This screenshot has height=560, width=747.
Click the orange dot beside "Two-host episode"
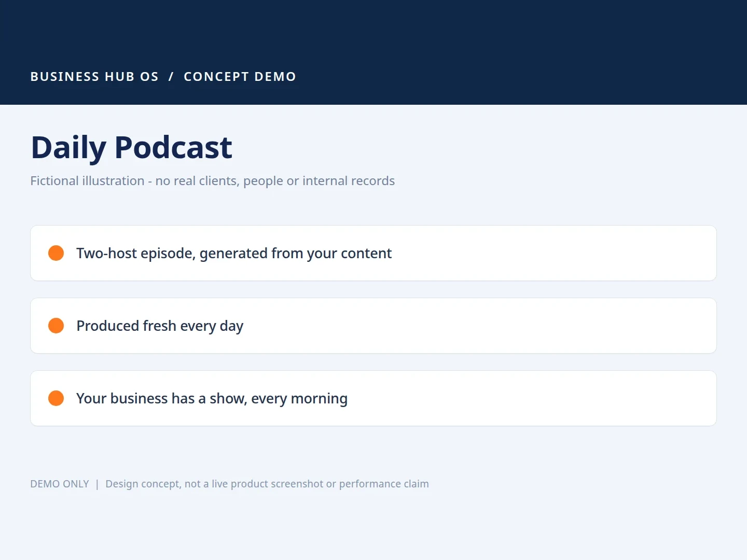click(56, 253)
